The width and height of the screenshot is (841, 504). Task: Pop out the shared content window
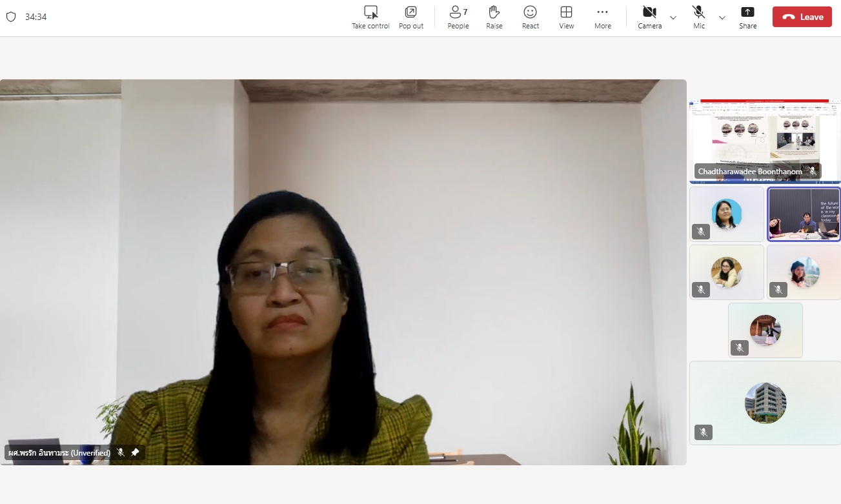tap(411, 13)
